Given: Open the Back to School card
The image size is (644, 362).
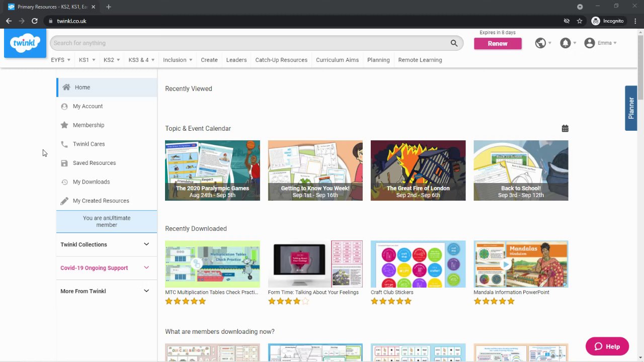Looking at the screenshot, I should coord(521,170).
